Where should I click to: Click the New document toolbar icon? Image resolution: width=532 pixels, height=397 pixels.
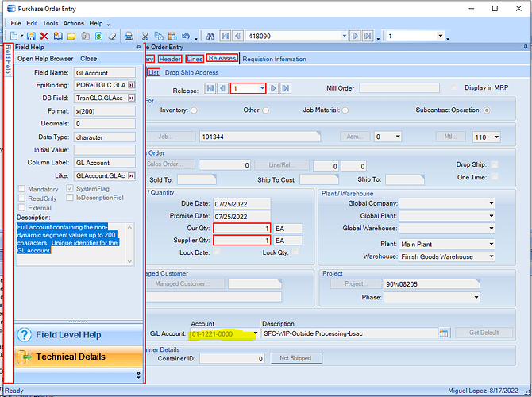pyautogui.click(x=14, y=36)
